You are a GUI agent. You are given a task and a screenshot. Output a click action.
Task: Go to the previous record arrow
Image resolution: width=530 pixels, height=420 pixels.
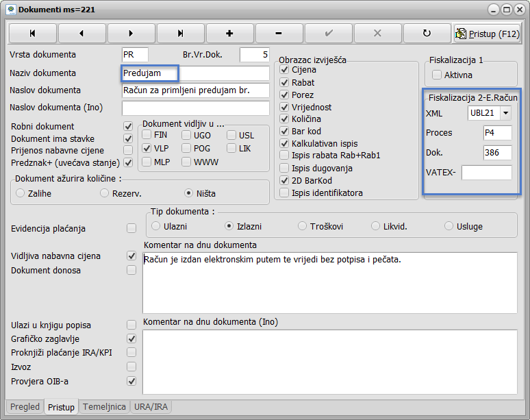click(81, 33)
